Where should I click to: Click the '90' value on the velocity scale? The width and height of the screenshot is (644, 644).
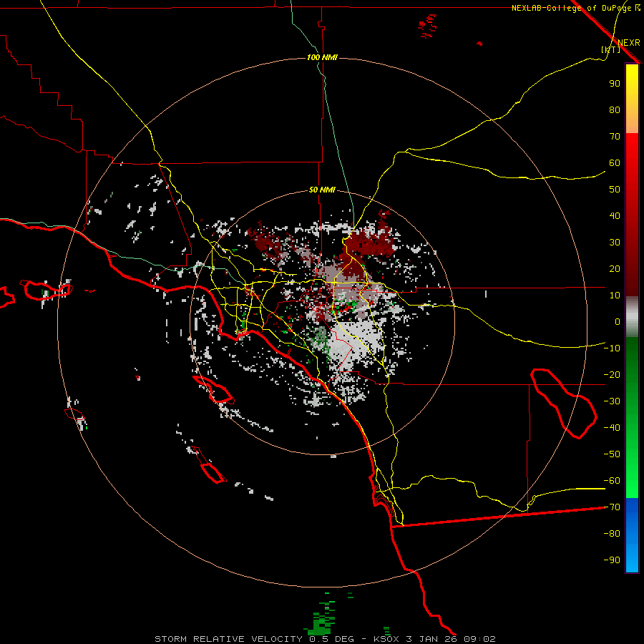[x=615, y=84]
